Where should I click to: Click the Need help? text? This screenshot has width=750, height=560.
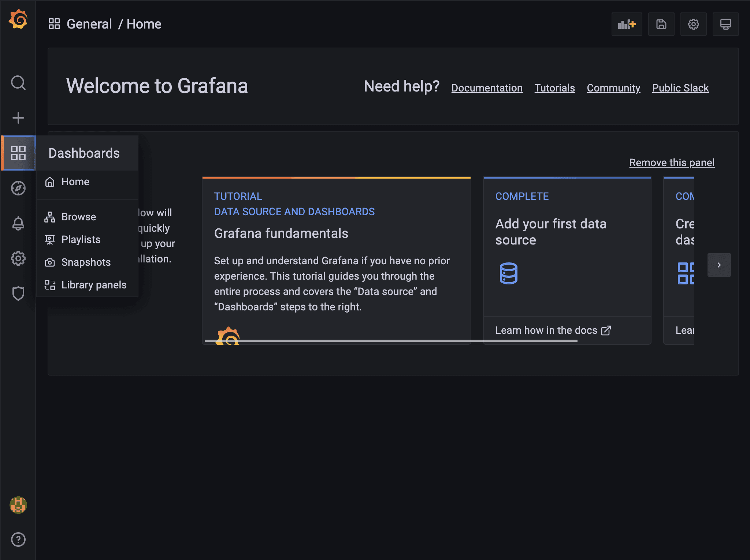pyautogui.click(x=401, y=86)
